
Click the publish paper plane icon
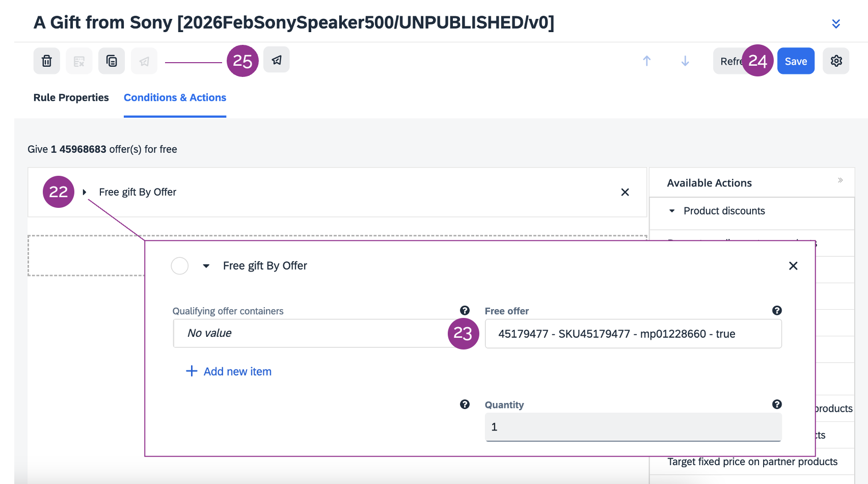277,60
